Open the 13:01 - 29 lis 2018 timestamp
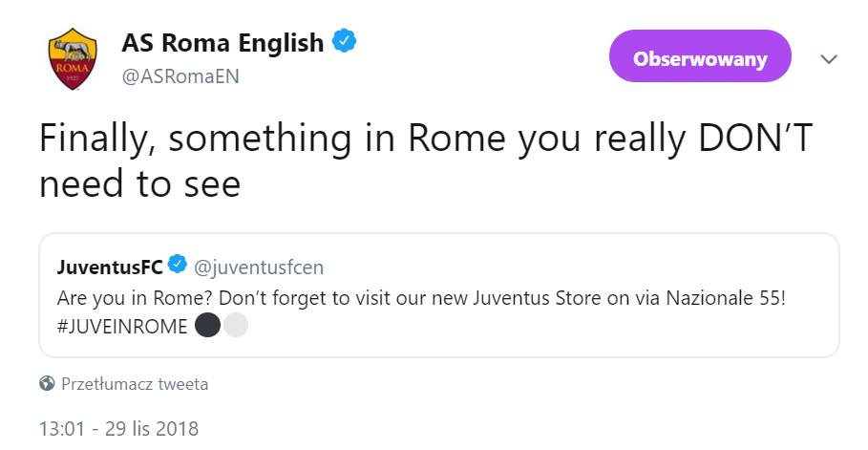 pyautogui.click(x=118, y=429)
